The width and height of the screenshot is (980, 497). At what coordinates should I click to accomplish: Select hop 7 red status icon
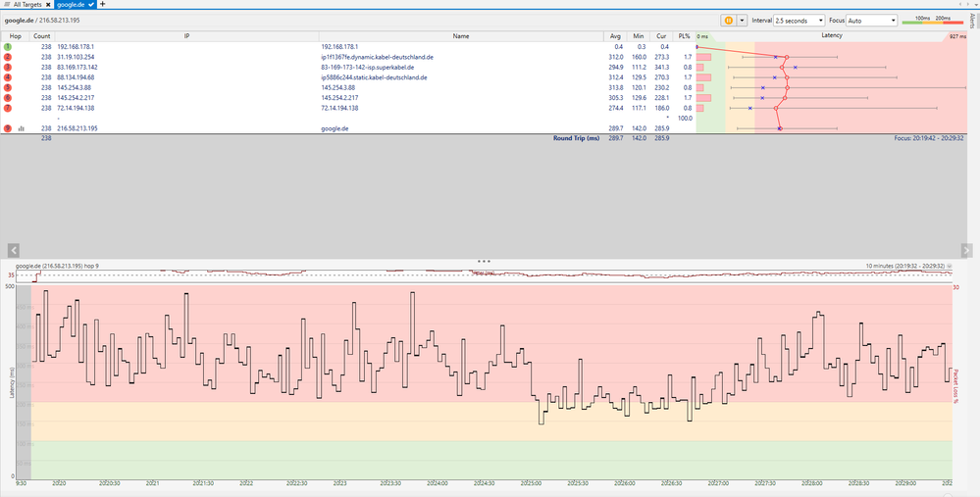(x=8, y=108)
